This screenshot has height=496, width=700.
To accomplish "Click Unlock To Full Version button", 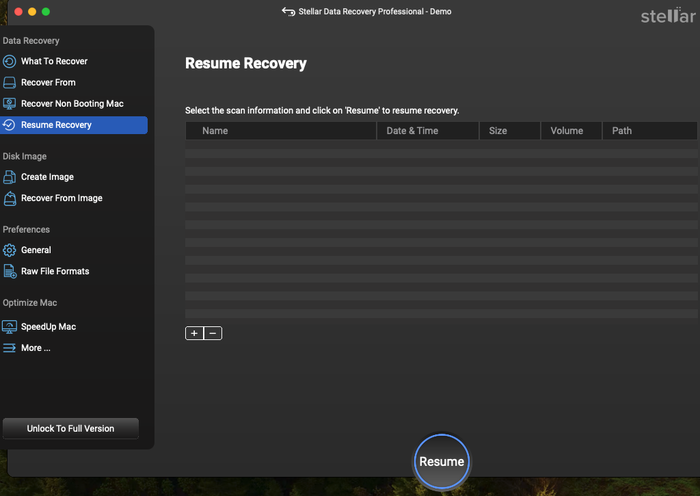I will [x=71, y=429].
